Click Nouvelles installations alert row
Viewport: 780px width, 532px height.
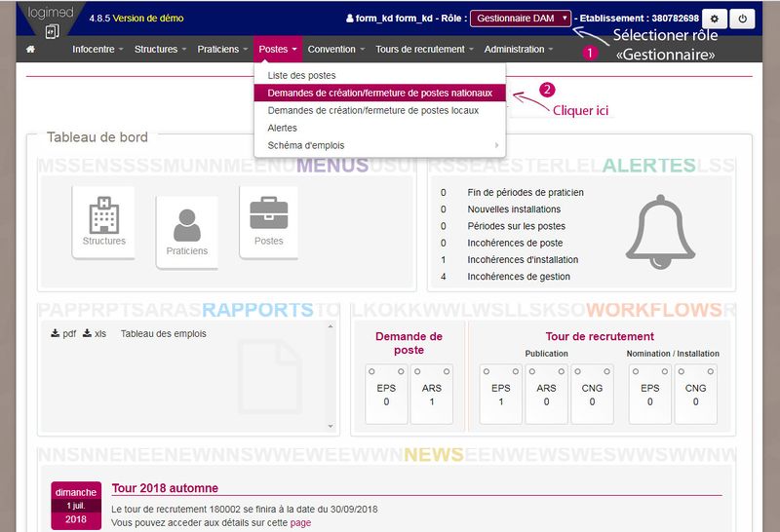coord(514,209)
